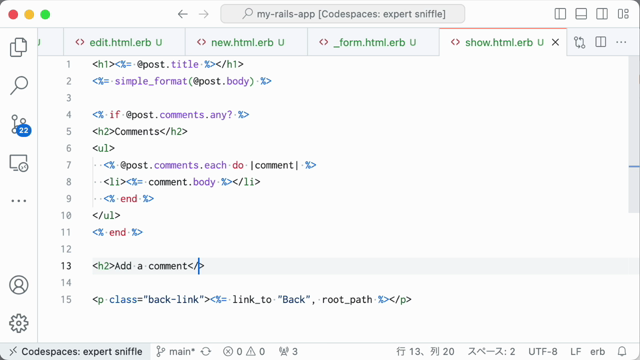
Task: Open the Explorer view
Action: [18, 47]
